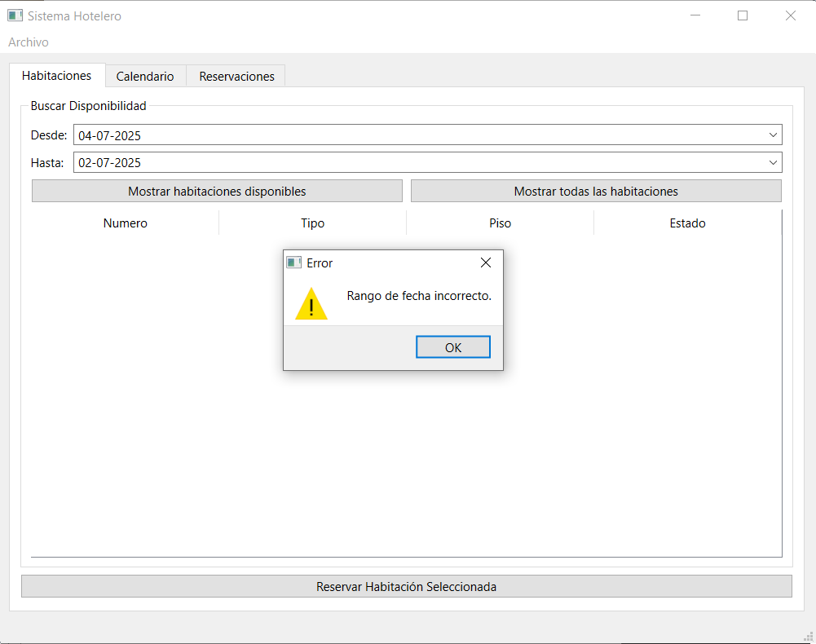Click the yellow warning triangle icon

[x=311, y=303]
